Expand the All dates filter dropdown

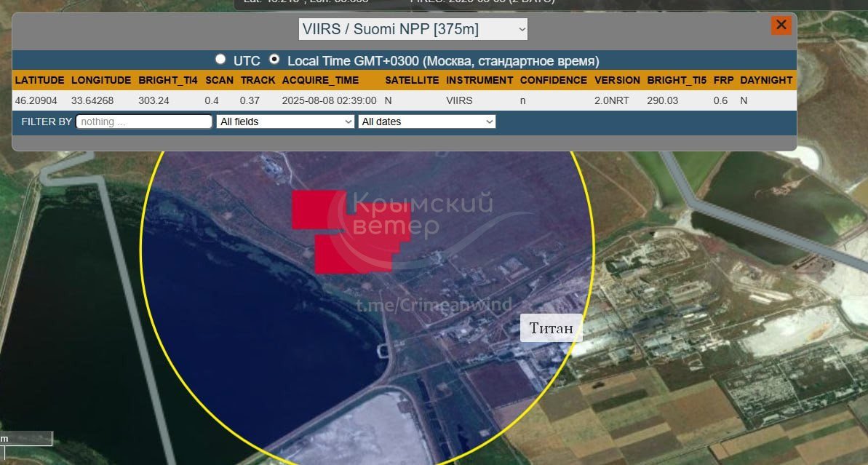coord(427,122)
